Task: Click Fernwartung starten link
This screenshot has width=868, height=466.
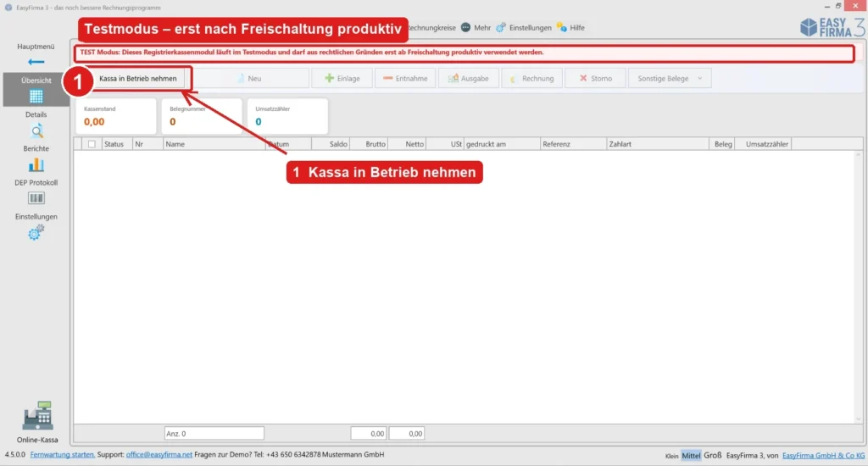Action: (x=63, y=454)
